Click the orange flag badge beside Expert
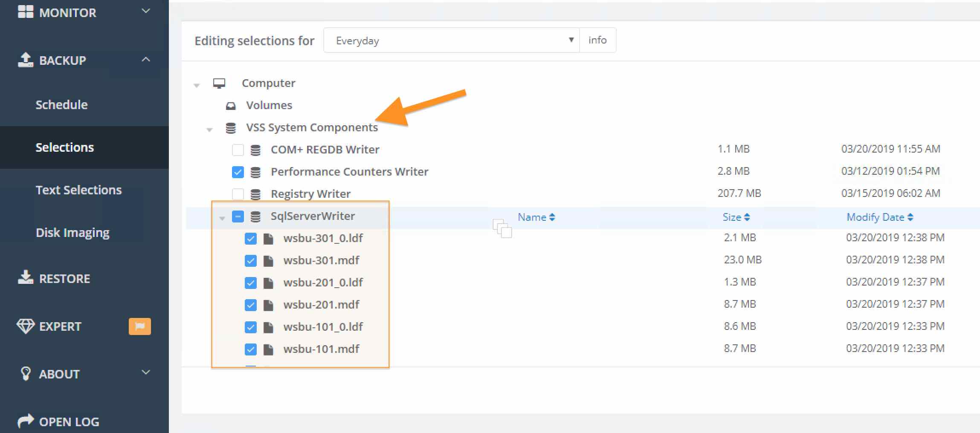980x433 pixels. [x=140, y=326]
